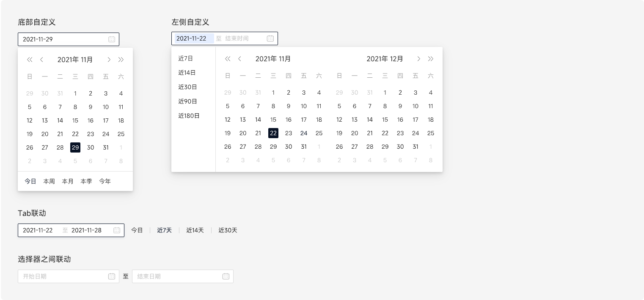644x300 pixels.
Task: Go to previous month in range picker
Action: 239,59
